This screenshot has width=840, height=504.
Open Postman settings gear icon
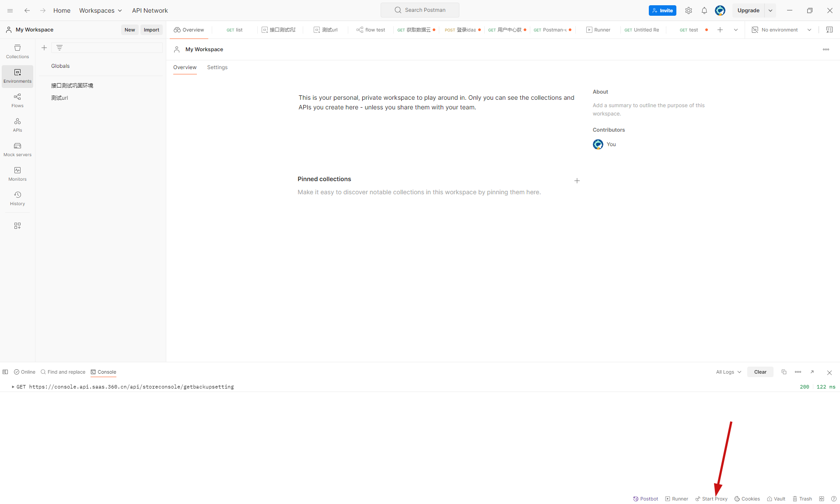(688, 10)
